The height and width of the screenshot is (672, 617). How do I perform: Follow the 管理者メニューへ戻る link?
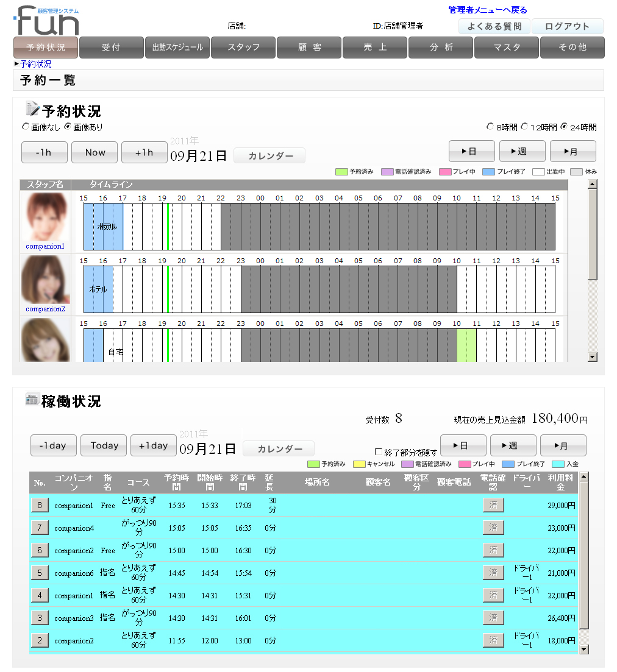click(487, 10)
